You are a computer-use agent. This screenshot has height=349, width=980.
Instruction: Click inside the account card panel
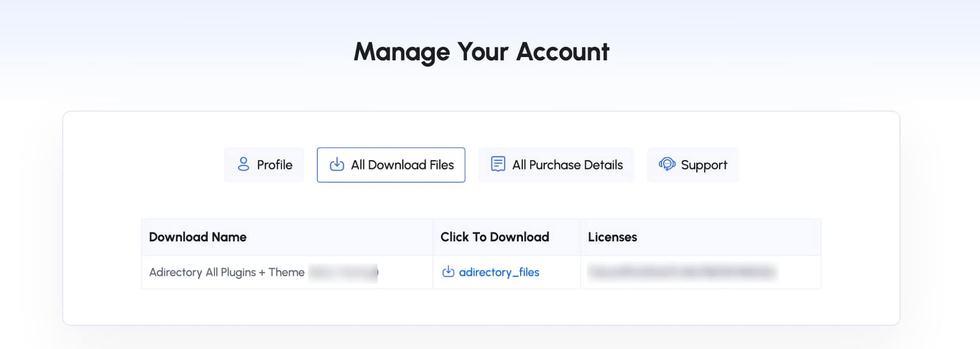click(482, 307)
